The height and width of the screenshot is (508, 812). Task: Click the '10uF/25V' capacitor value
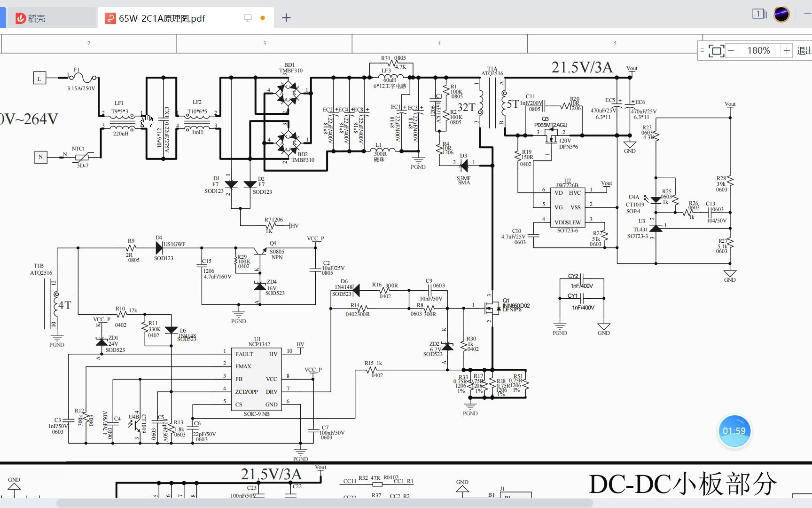pyautogui.click(x=333, y=268)
